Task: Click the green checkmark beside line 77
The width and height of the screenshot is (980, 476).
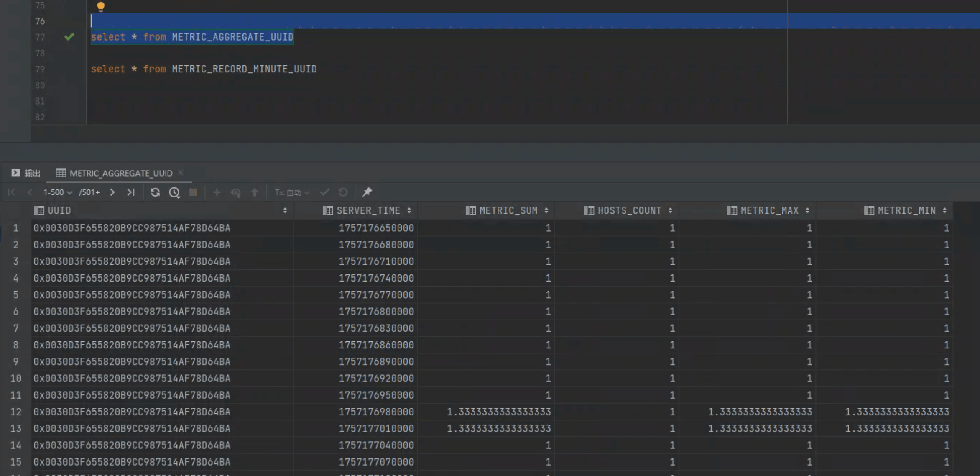Action: tap(69, 37)
